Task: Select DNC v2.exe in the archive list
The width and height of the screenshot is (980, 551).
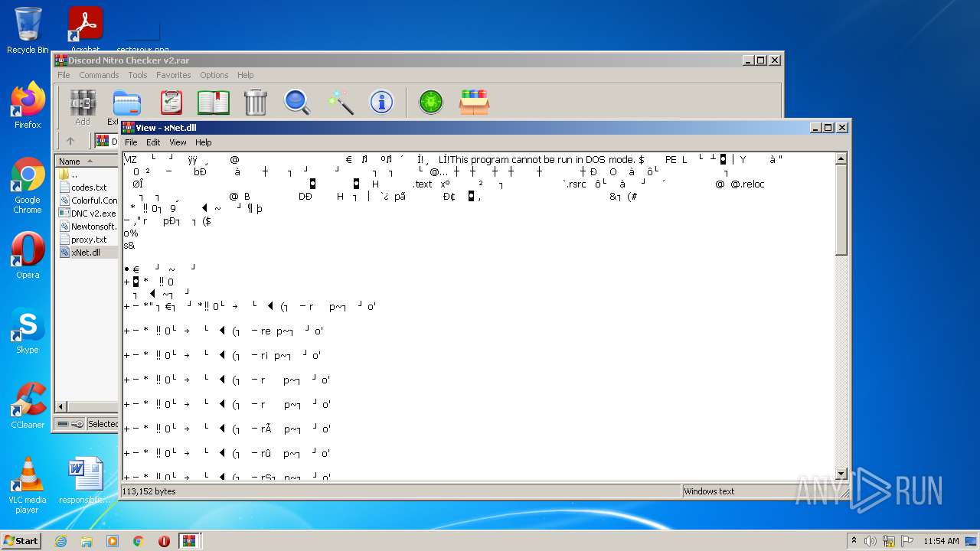Action: [x=88, y=214]
